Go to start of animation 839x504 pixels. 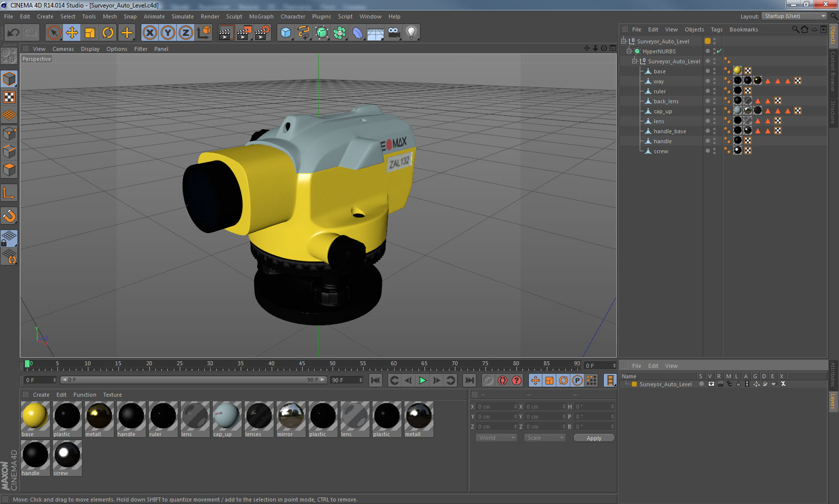[x=376, y=380]
